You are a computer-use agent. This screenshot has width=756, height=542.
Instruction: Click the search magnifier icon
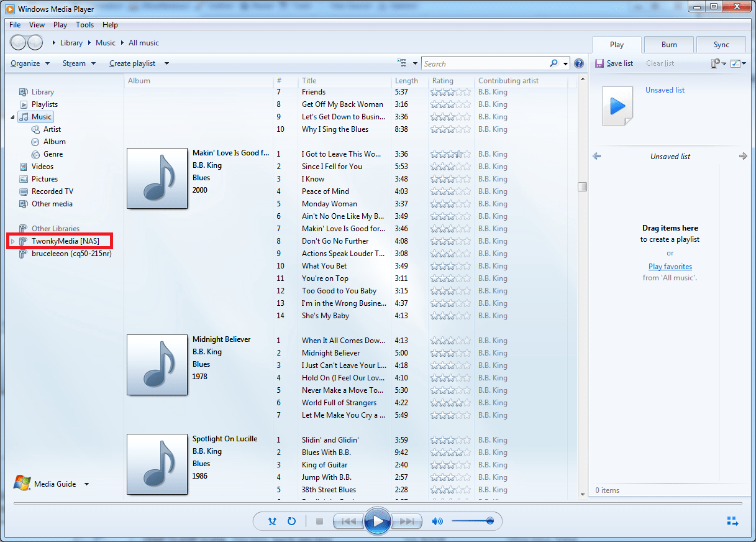point(553,63)
